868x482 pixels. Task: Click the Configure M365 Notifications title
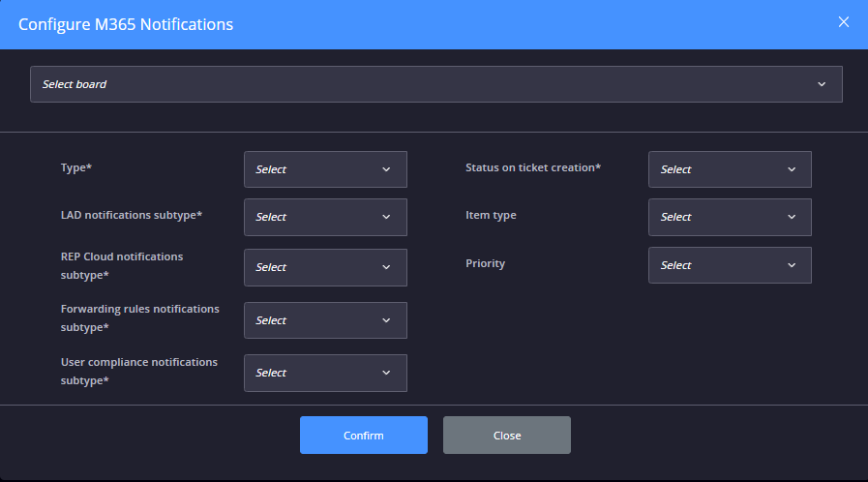tap(126, 24)
